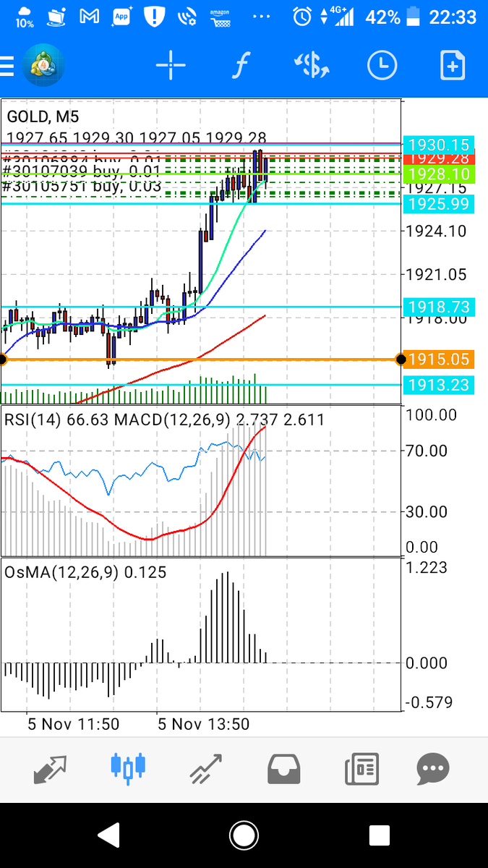488x868 pixels.
Task: Tap the Android back button
Action: [x=108, y=835]
